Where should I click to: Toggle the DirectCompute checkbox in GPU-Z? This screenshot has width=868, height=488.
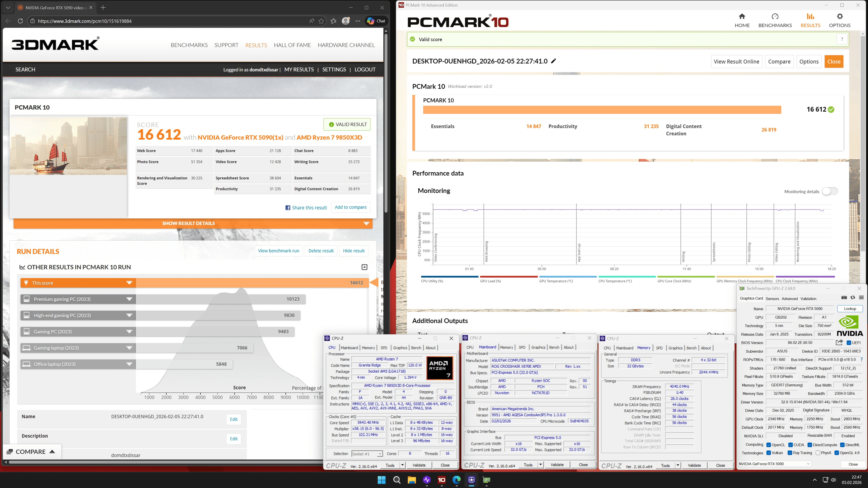pyautogui.click(x=810, y=445)
